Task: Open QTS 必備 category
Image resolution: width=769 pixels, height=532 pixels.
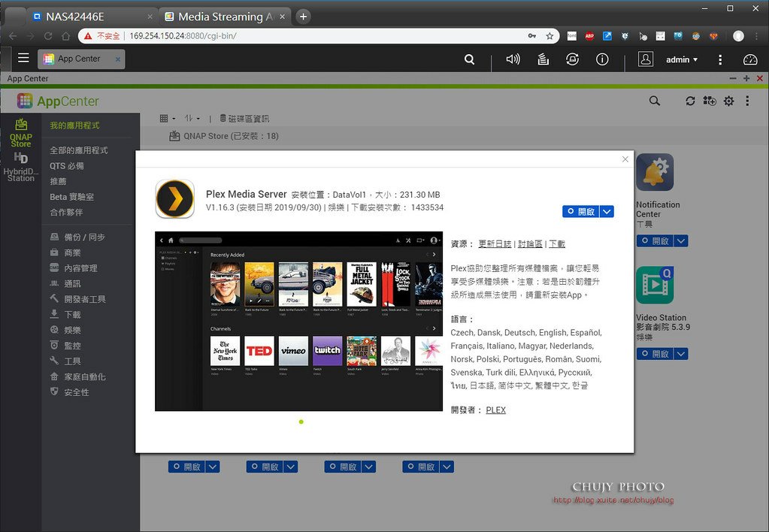Action: (67, 166)
